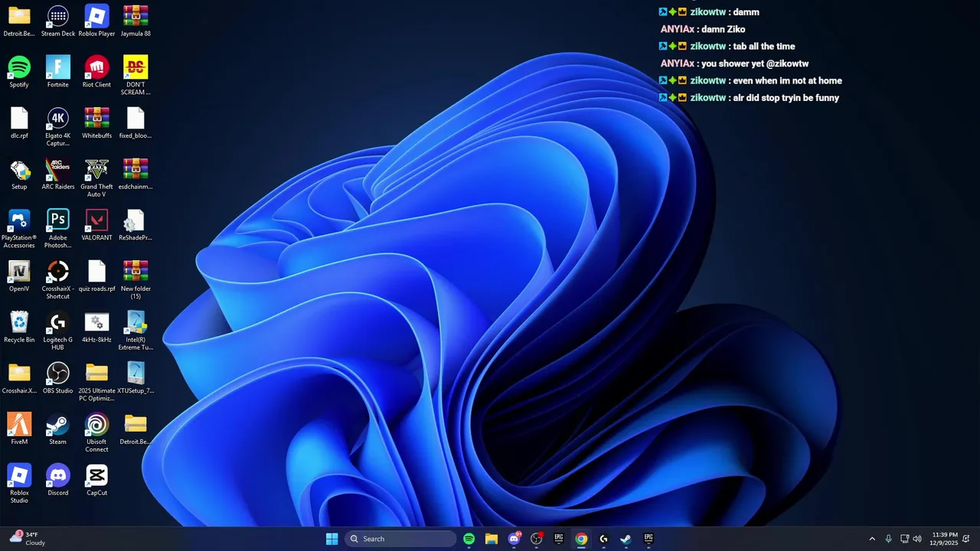Select the Discord shortcut on the desktop

point(58,481)
